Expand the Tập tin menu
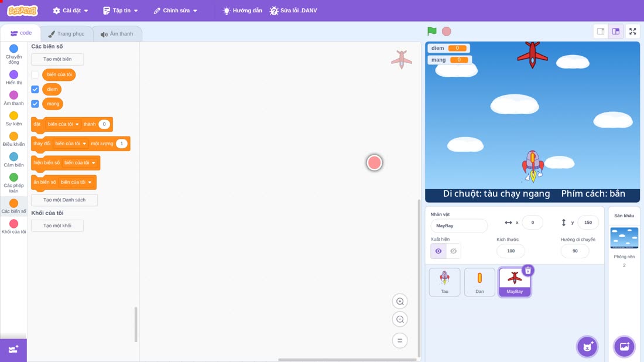 pos(121,11)
